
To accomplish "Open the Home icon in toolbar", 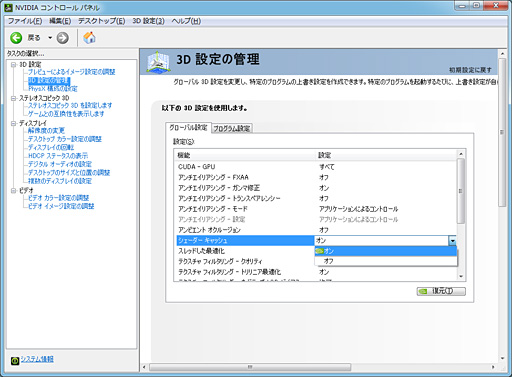I will point(89,38).
